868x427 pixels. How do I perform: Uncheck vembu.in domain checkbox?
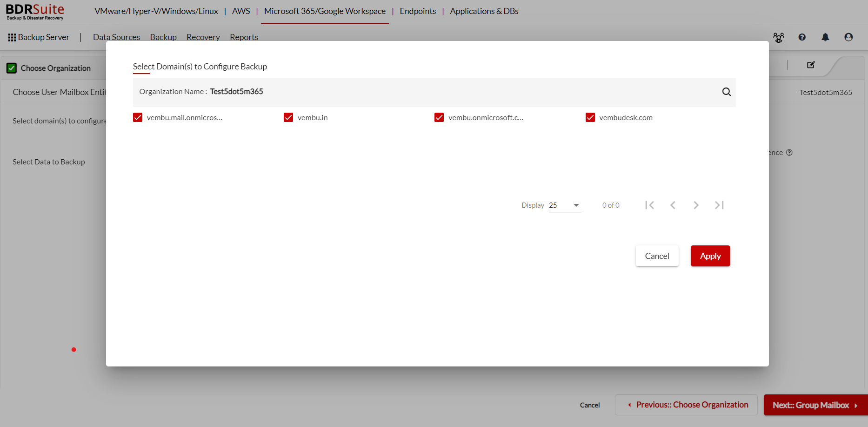[x=288, y=117]
